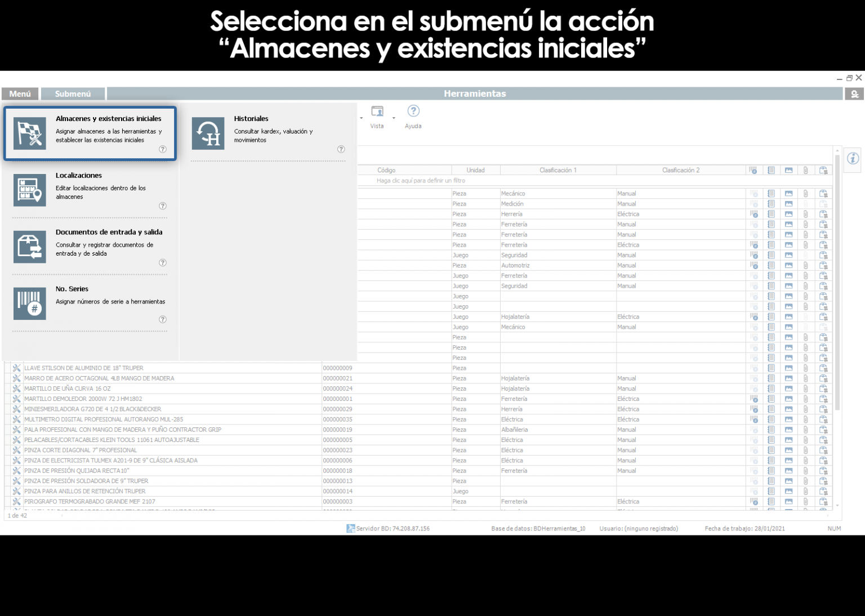Expand the dropdown arrow left of Vista
The height and width of the screenshot is (616, 865).
[x=362, y=118]
